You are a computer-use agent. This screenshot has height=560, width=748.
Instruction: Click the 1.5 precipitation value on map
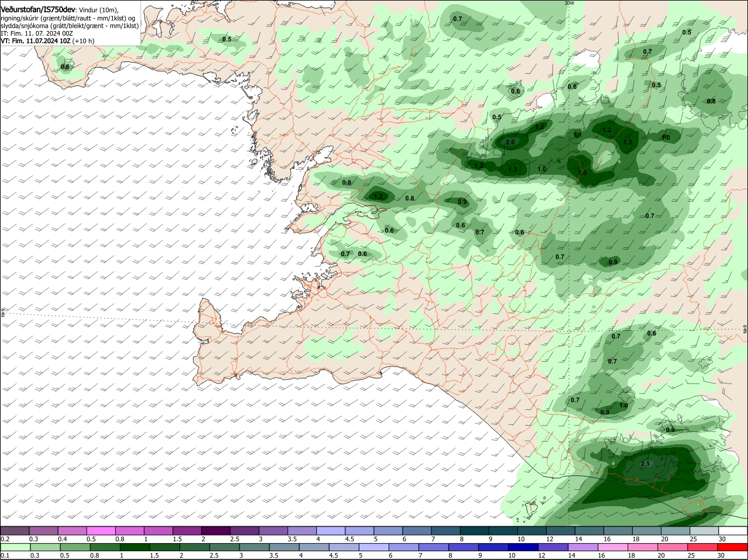tap(583, 172)
